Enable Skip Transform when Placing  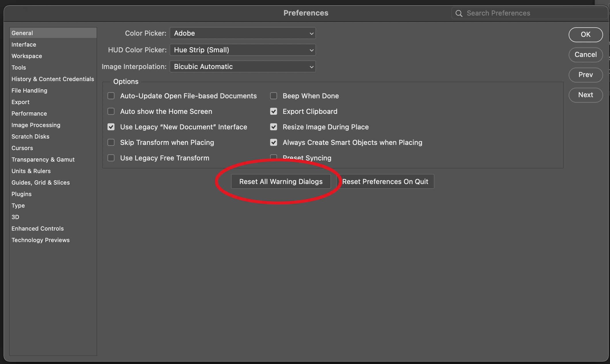click(x=111, y=142)
